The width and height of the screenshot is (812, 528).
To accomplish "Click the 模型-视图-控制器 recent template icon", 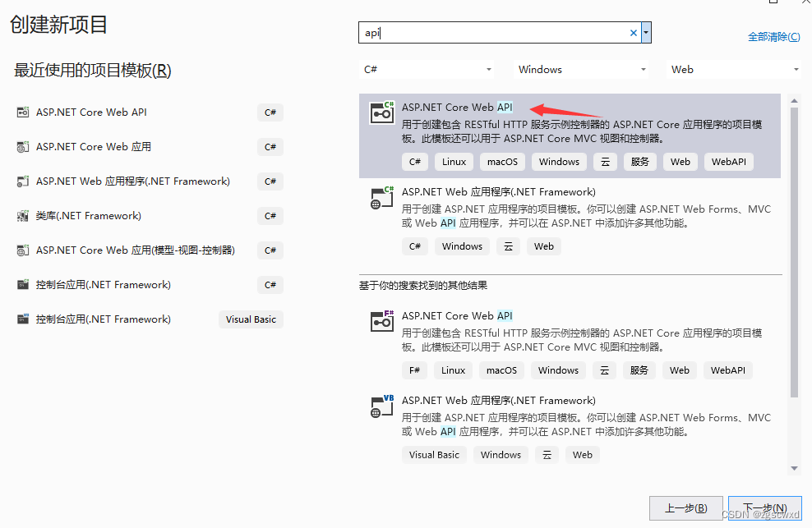I will [x=23, y=250].
